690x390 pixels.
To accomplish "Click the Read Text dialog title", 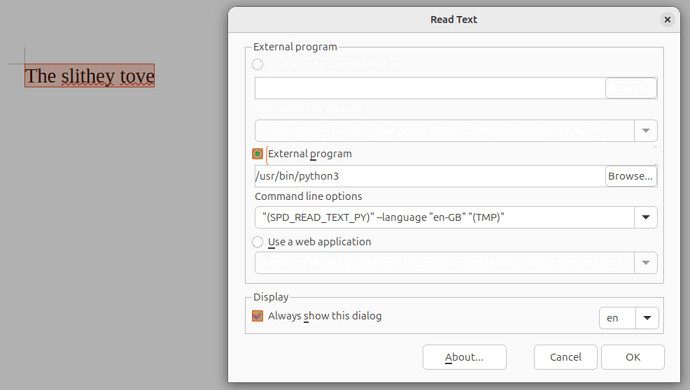I will [453, 19].
